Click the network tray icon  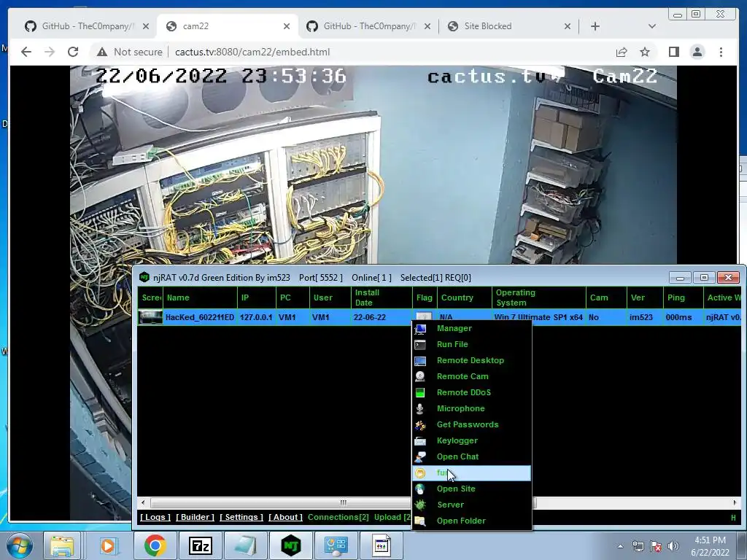point(638,546)
